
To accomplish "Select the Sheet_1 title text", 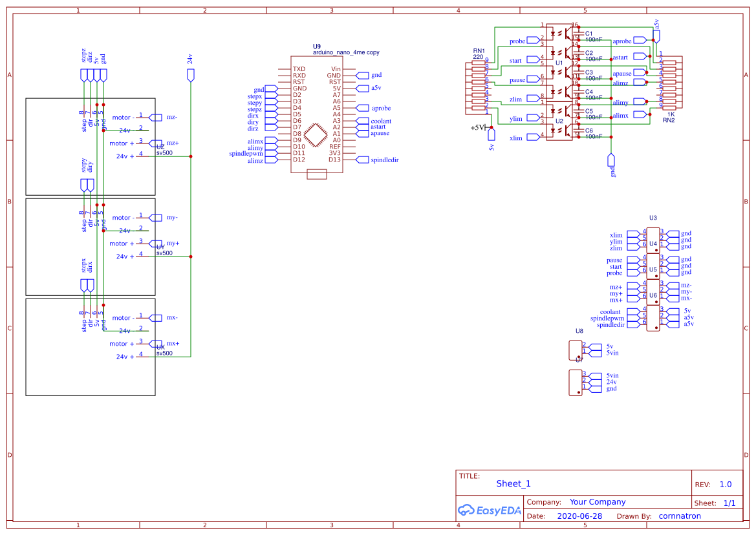I will tap(513, 483).
